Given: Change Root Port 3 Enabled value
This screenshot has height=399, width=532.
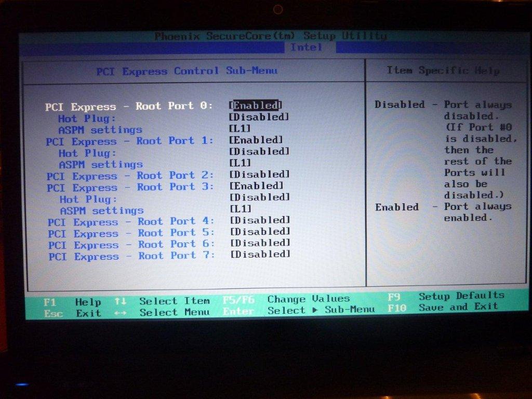Looking at the screenshot, I should [x=257, y=186].
